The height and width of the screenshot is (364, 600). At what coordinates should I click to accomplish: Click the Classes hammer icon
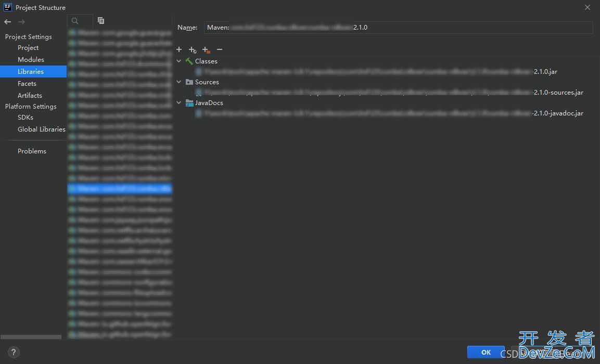tap(189, 61)
